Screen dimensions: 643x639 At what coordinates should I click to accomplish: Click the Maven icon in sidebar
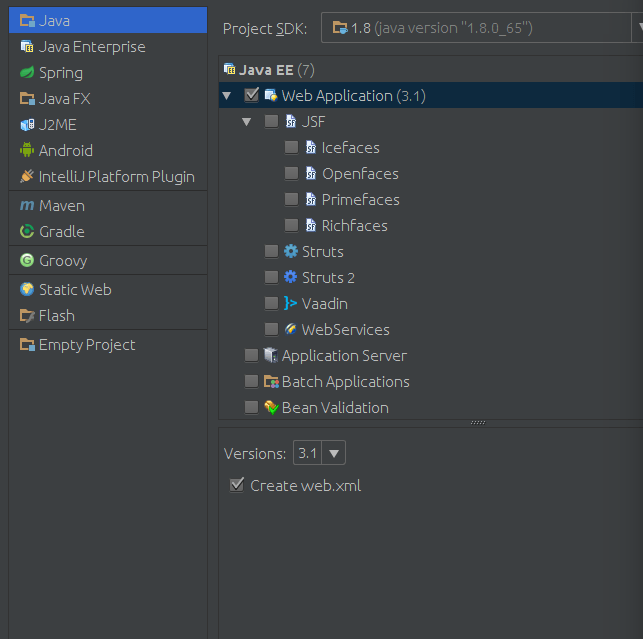pyautogui.click(x=27, y=206)
